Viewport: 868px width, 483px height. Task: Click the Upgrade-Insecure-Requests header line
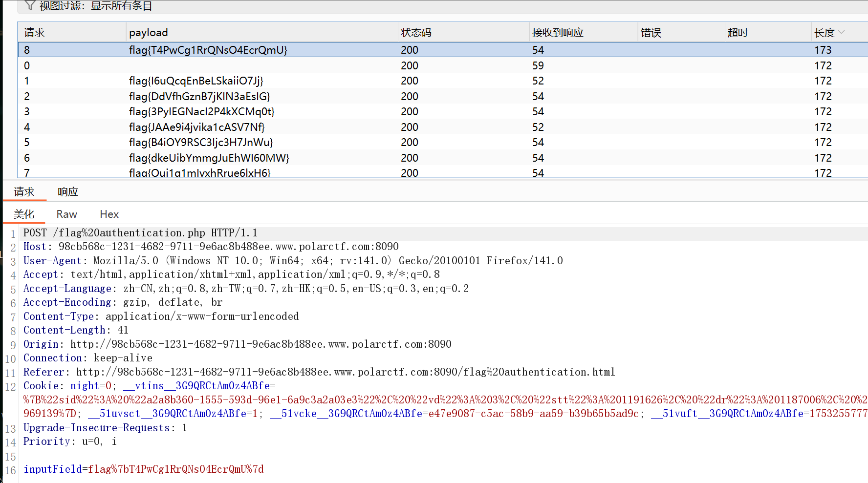(x=106, y=428)
